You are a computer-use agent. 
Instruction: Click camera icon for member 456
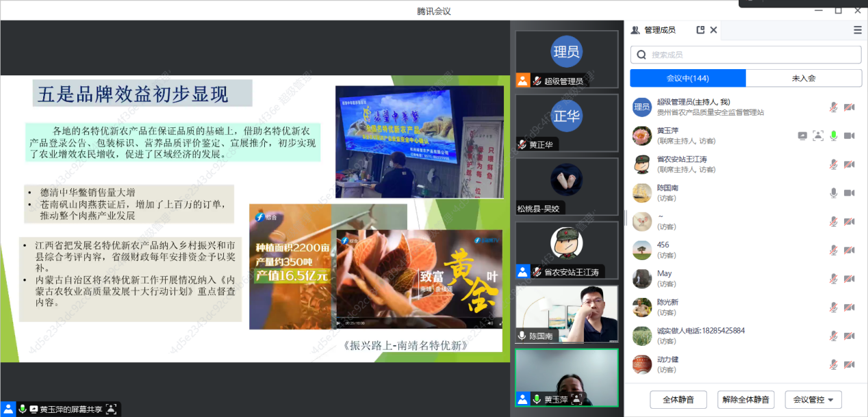tap(849, 250)
